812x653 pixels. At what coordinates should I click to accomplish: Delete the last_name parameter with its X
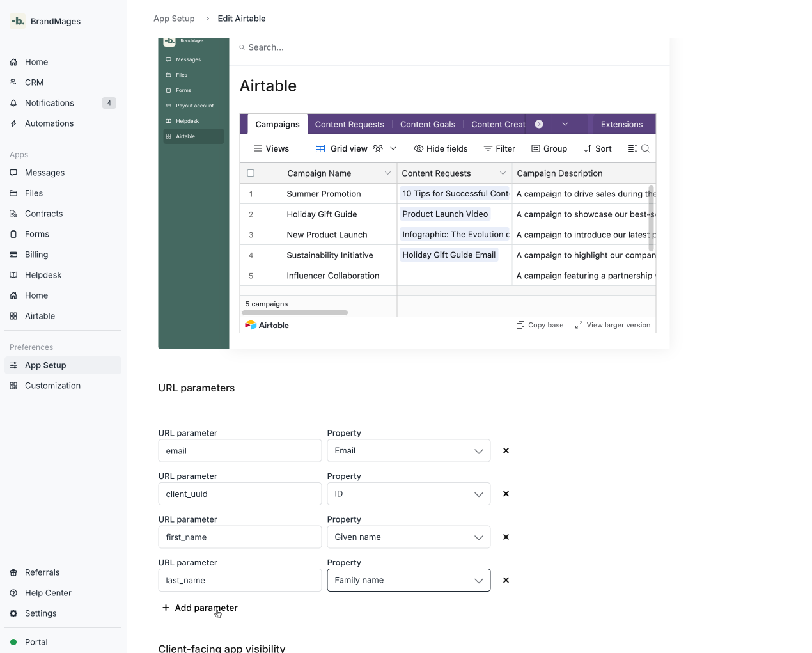tap(506, 580)
